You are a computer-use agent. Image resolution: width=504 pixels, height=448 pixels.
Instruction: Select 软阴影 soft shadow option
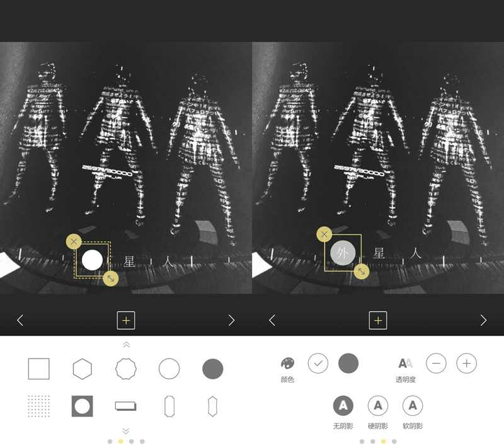pyautogui.click(x=413, y=406)
